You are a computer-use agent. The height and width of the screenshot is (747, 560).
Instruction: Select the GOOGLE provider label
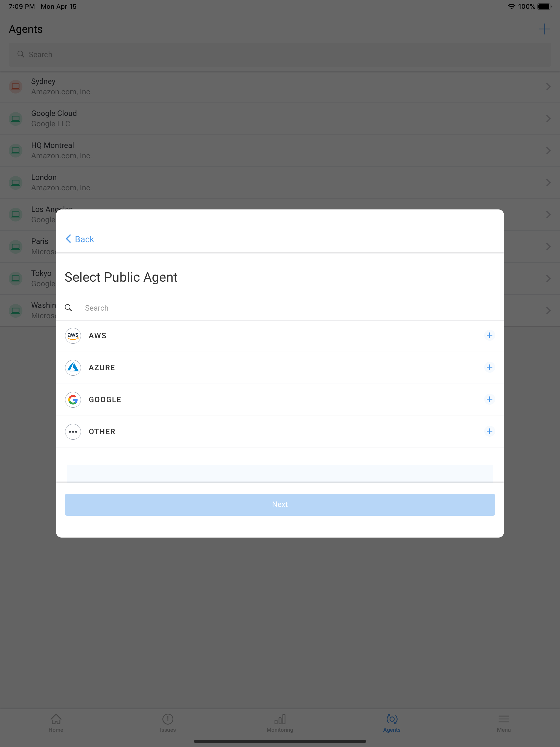coord(105,400)
